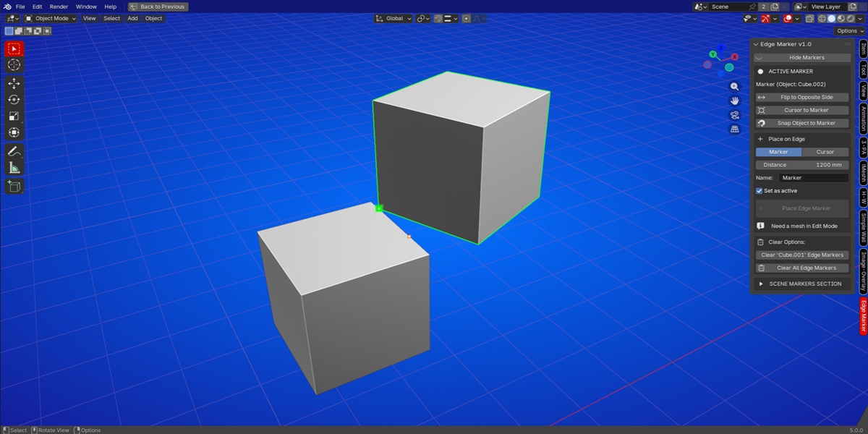The image size is (868, 434).
Task: Switch to the Simple Wall sidebar tab
Action: [863, 229]
